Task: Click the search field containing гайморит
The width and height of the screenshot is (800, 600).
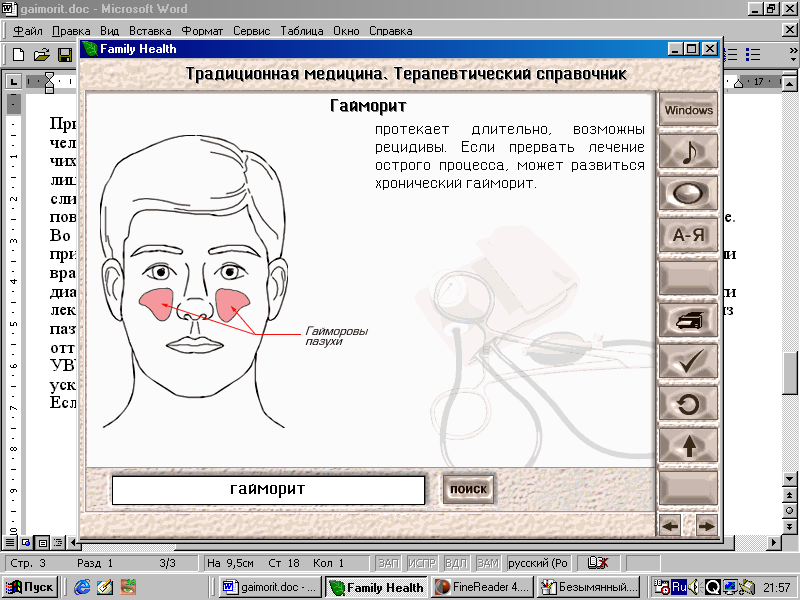Action: [x=268, y=490]
